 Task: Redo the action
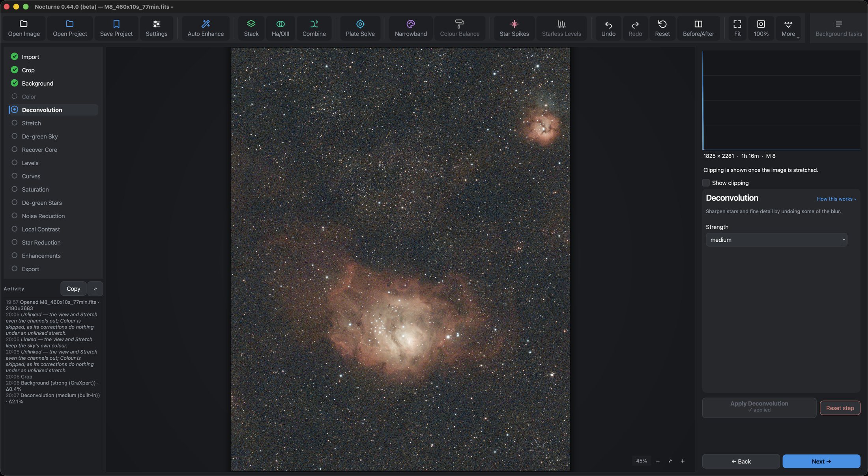pyautogui.click(x=635, y=28)
